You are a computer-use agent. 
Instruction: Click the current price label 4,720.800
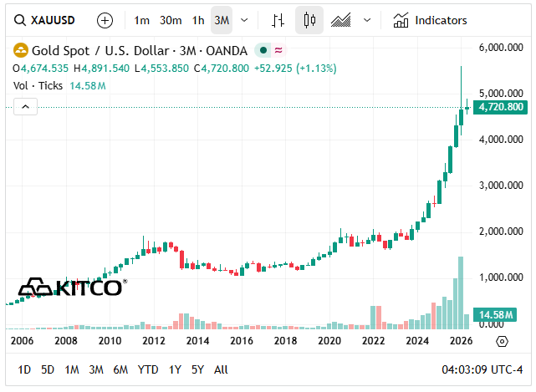pos(500,107)
